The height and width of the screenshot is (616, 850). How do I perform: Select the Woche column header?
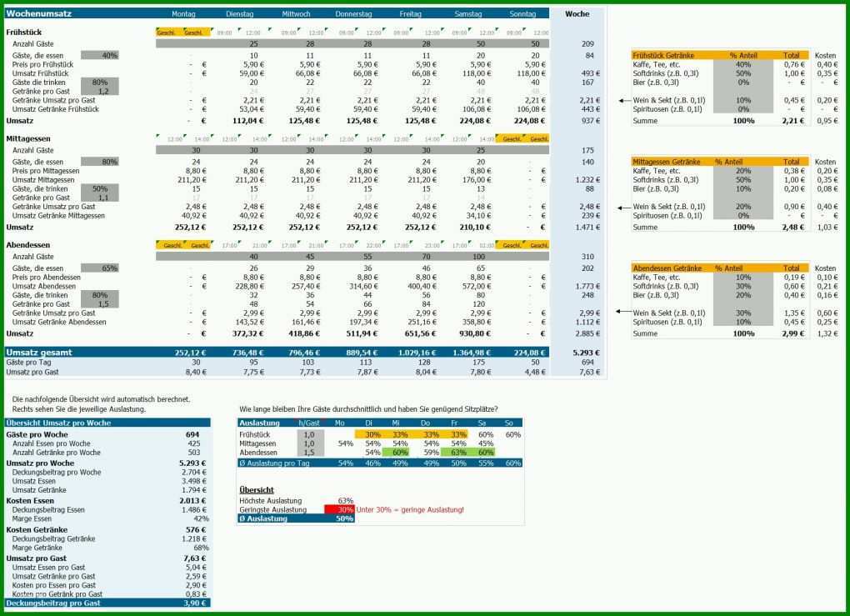coord(577,13)
